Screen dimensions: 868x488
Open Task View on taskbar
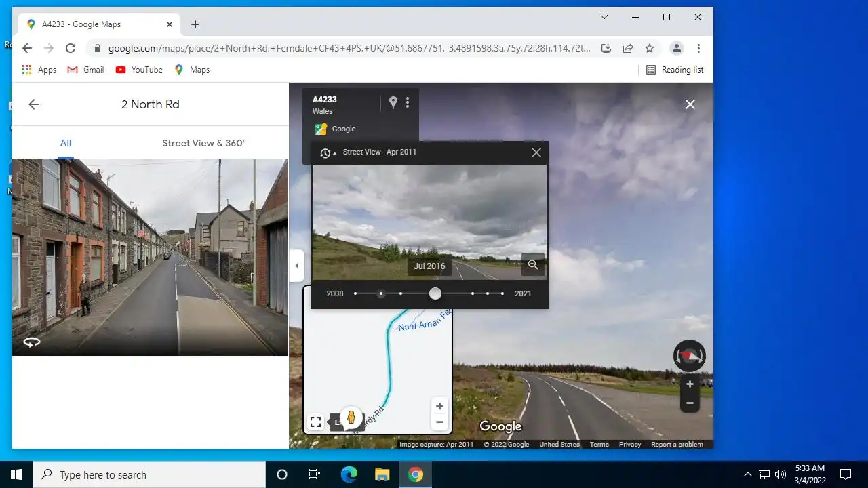(315, 474)
